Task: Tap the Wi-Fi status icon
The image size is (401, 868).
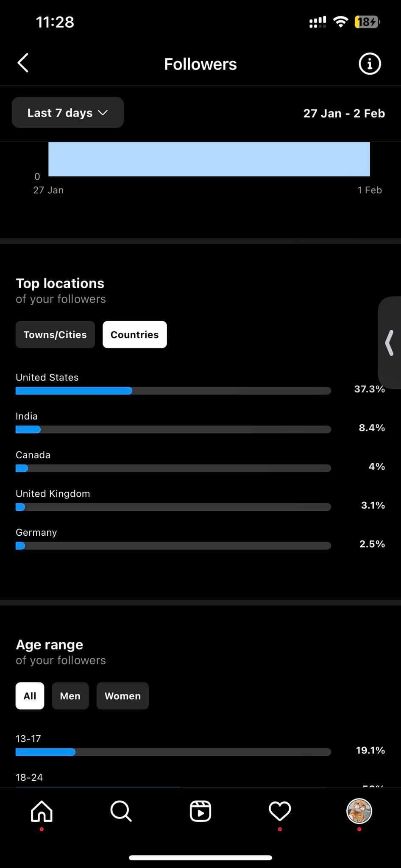Action: pos(340,22)
